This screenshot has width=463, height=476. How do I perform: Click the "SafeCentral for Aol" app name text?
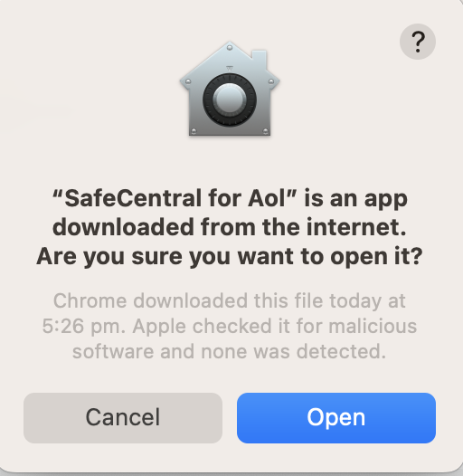(175, 198)
